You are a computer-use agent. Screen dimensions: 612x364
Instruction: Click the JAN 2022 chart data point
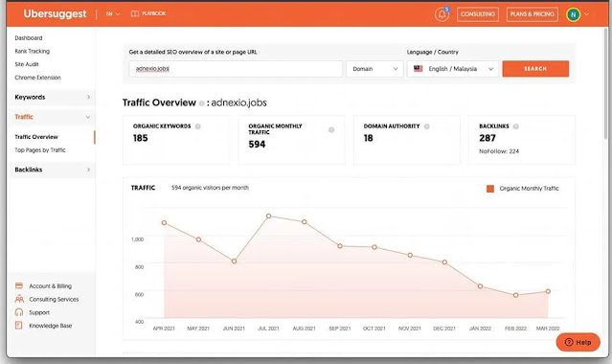coord(480,286)
